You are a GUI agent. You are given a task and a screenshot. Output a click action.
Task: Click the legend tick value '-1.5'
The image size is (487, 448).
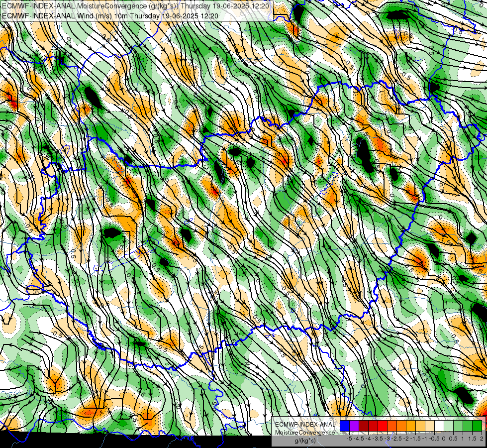pyautogui.click(x=415, y=439)
